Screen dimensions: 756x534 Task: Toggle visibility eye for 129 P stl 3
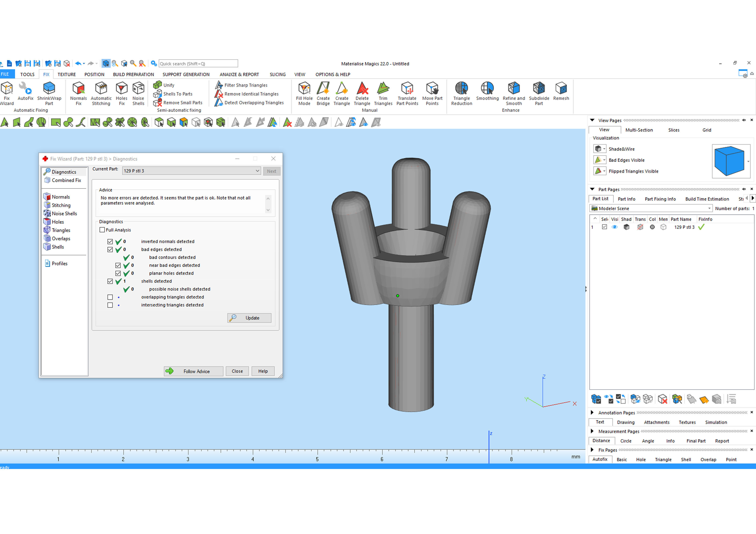coord(614,227)
